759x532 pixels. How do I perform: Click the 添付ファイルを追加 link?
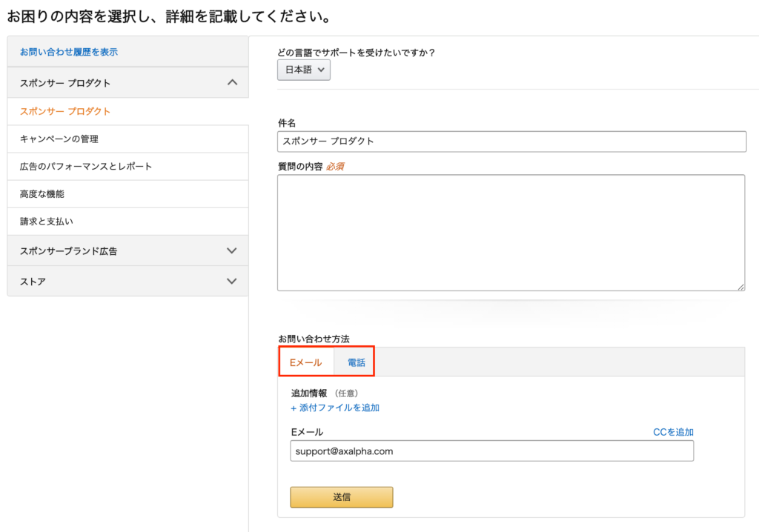coord(335,408)
